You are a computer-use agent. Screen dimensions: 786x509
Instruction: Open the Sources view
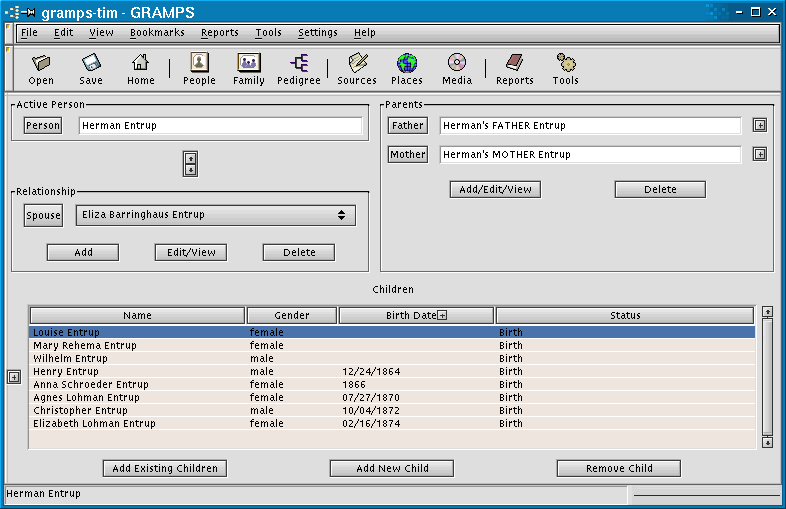tap(356, 69)
